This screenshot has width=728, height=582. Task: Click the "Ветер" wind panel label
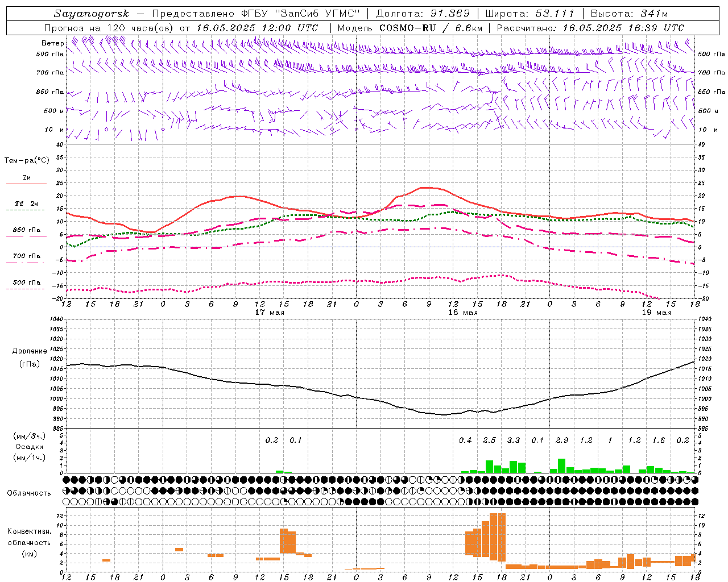pyautogui.click(x=52, y=43)
